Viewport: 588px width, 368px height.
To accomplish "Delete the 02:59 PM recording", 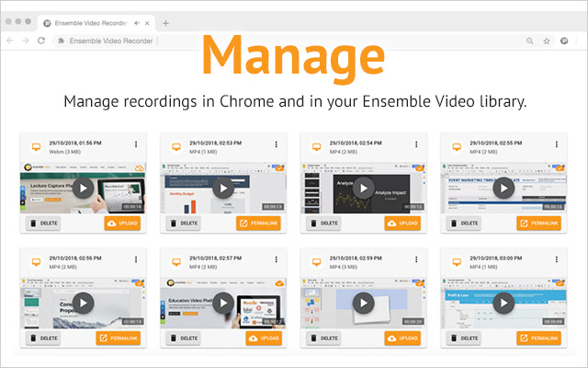I will tap(323, 339).
